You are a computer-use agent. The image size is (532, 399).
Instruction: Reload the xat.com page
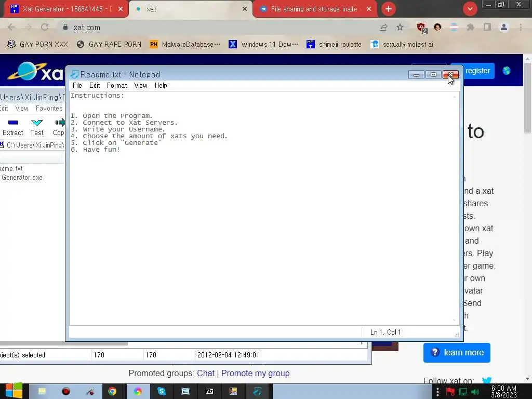click(45, 27)
